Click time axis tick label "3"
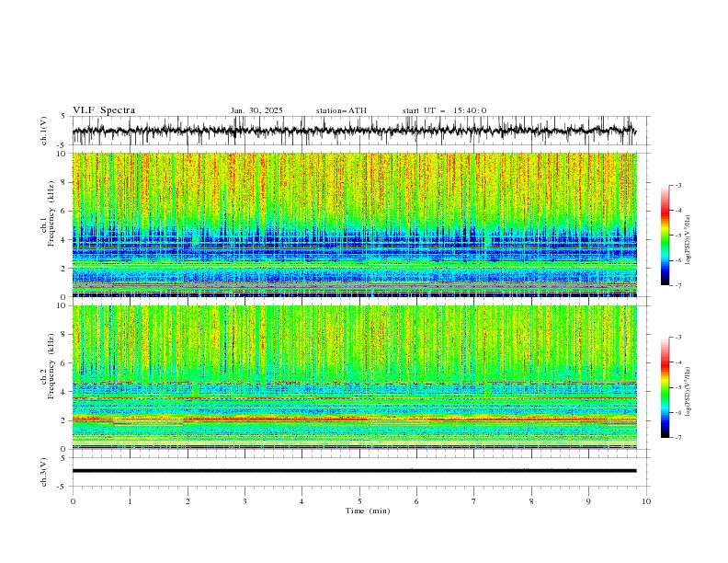The height and width of the screenshot is (563, 728). click(x=245, y=501)
